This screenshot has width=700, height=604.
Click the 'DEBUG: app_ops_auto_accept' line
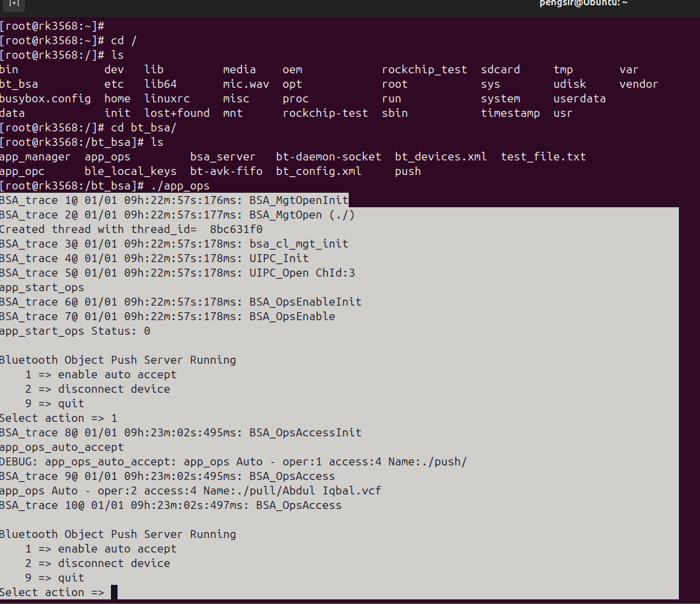click(233, 461)
